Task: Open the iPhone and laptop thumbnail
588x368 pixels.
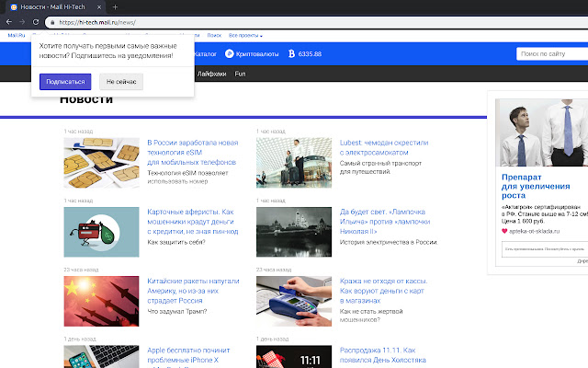Action: coord(101,357)
